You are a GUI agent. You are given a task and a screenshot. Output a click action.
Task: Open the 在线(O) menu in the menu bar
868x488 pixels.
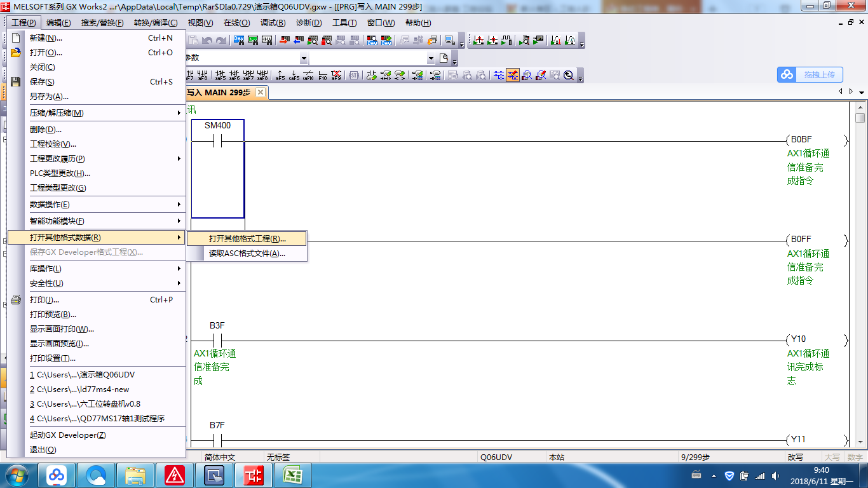pyautogui.click(x=236, y=23)
